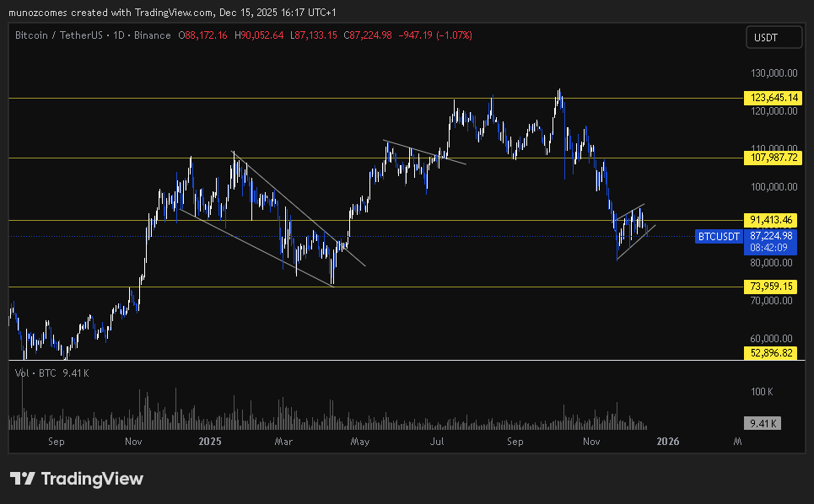Screen dimensions: 814x504
Task: Click the 73,959.15 price level label
Action: [770, 287]
